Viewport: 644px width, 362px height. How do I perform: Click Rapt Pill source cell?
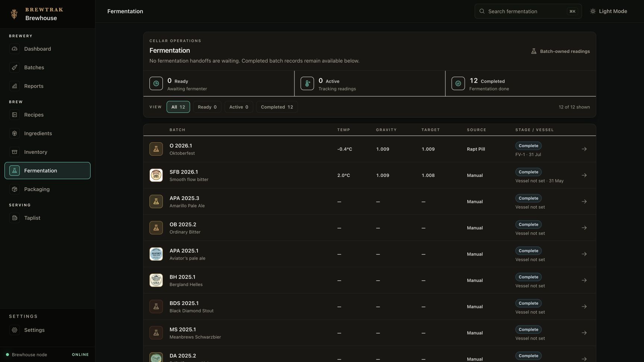(x=476, y=149)
